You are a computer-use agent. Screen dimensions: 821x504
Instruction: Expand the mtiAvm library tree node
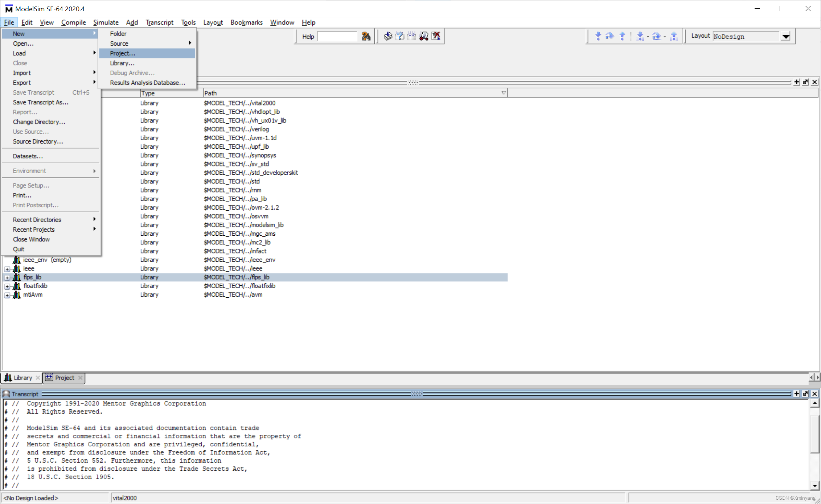7,295
